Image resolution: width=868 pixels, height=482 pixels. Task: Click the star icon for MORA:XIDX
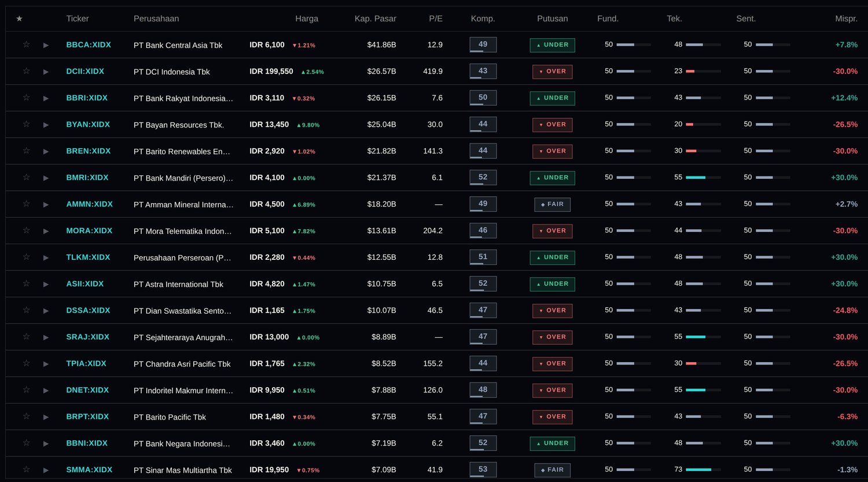tap(26, 231)
